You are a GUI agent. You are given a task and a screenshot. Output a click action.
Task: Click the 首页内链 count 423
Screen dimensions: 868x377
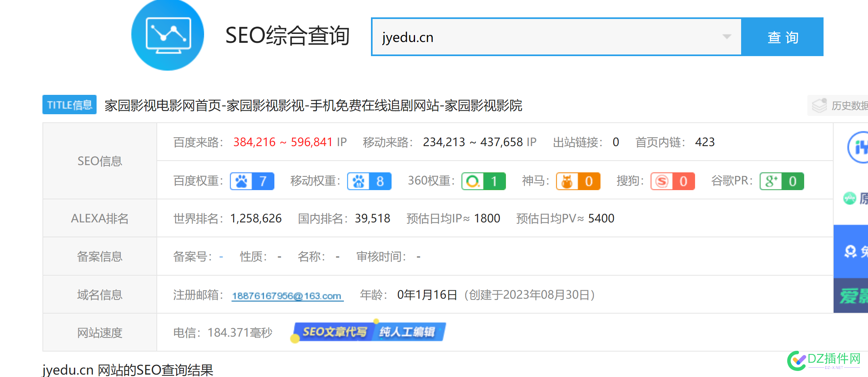pos(705,142)
